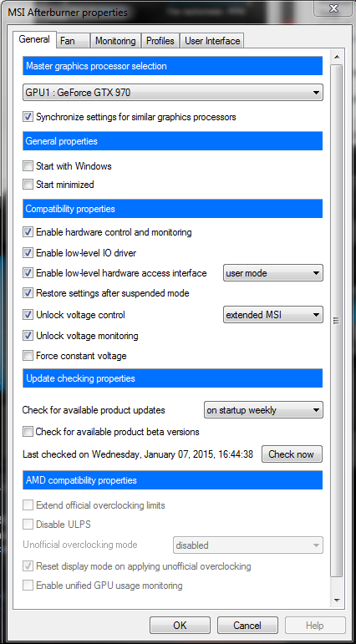Click the General tab
356x644 pixels.
pyautogui.click(x=34, y=39)
